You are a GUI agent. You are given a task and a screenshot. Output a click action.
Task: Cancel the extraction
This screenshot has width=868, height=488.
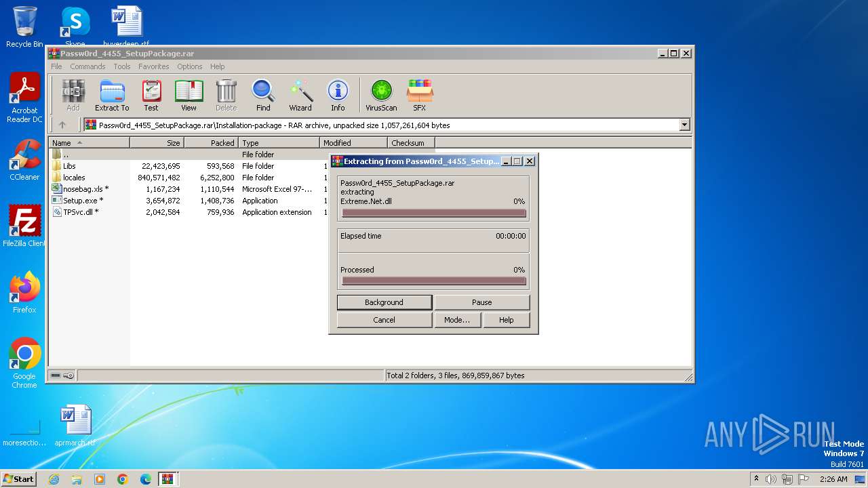pos(384,320)
